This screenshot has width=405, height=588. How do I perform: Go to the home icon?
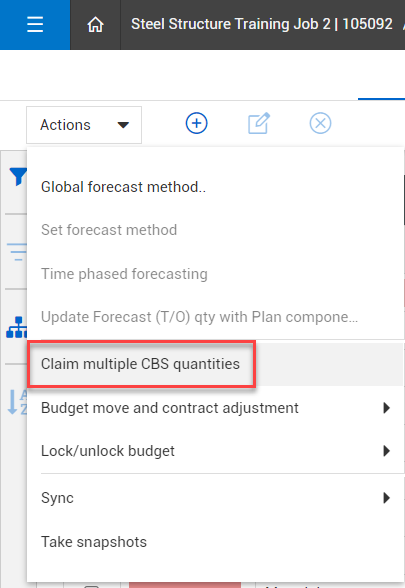tap(95, 25)
